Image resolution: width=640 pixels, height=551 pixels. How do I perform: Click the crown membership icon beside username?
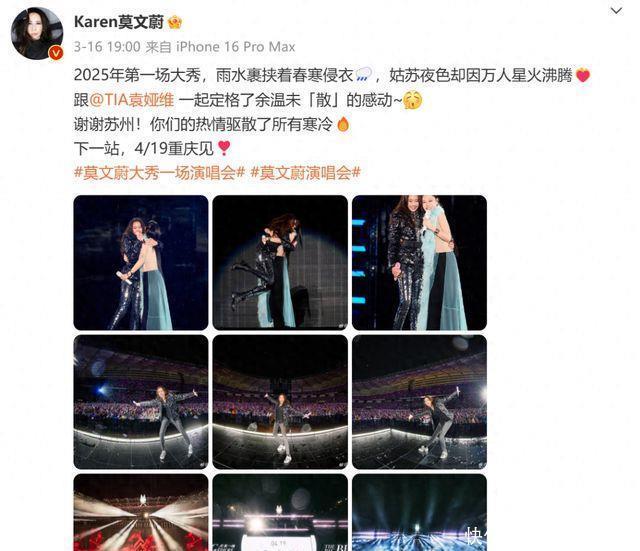pyautogui.click(x=175, y=22)
